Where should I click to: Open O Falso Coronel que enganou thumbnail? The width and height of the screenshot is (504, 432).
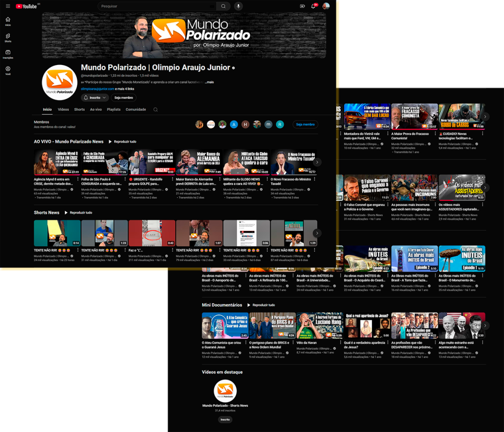(x=367, y=187)
